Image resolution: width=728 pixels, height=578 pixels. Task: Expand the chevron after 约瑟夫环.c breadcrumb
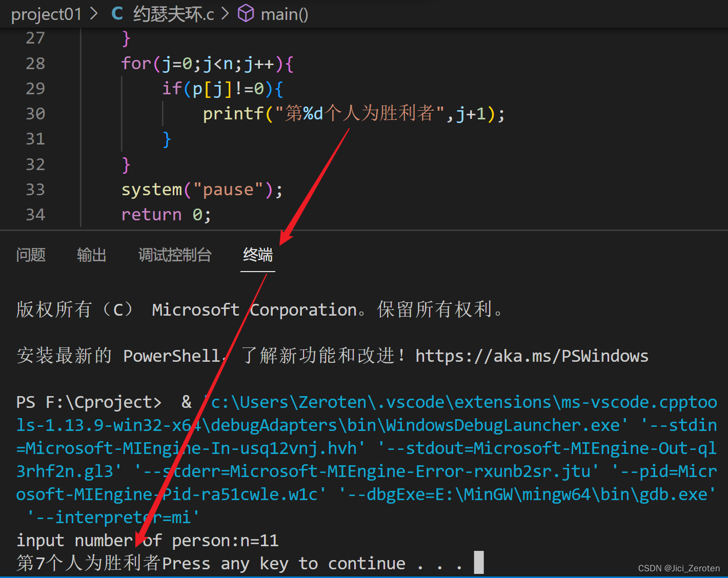pyautogui.click(x=226, y=14)
